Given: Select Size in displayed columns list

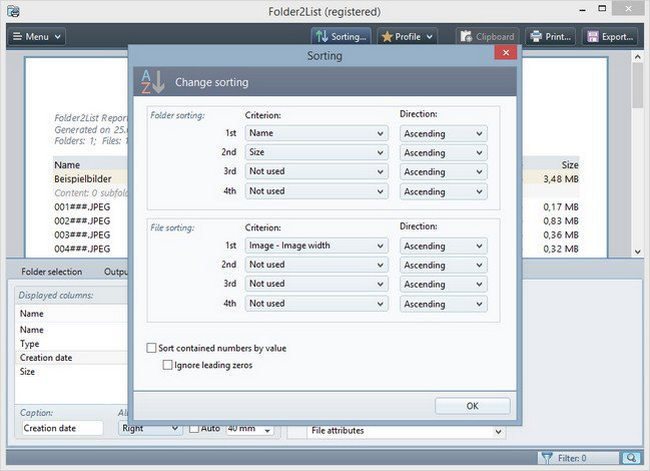Looking at the screenshot, I should 71,371.
